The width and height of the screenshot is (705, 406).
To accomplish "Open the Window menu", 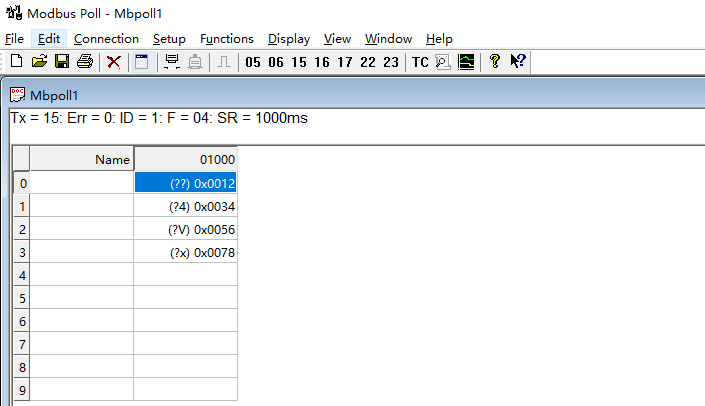I will (388, 39).
